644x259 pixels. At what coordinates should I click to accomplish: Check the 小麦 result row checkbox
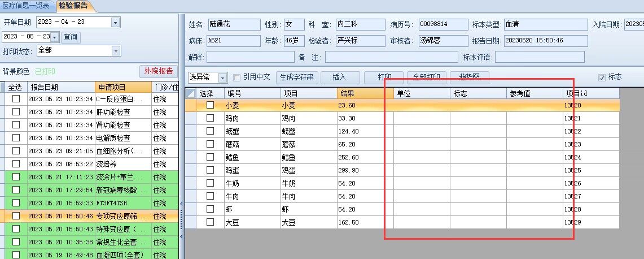(211, 105)
